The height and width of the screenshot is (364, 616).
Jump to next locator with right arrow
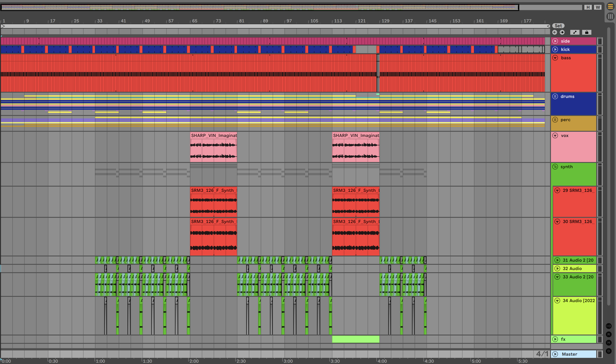[x=562, y=32]
